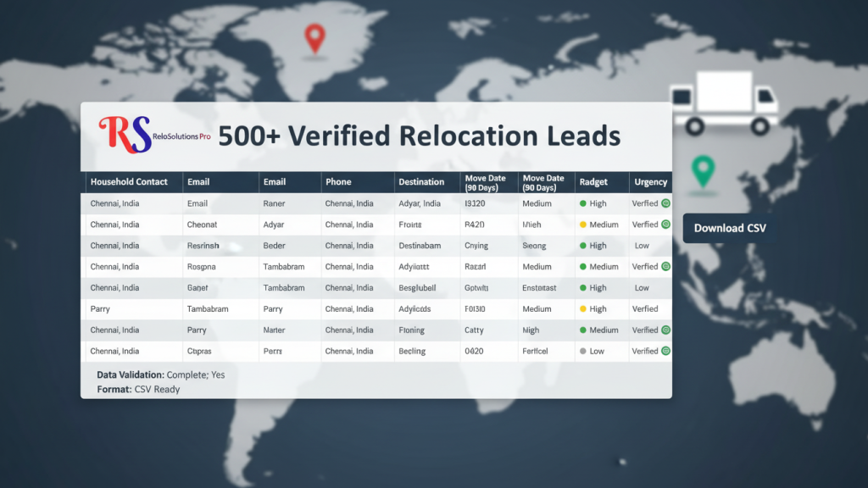Click the Format: CSV Ready text

coord(138,390)
